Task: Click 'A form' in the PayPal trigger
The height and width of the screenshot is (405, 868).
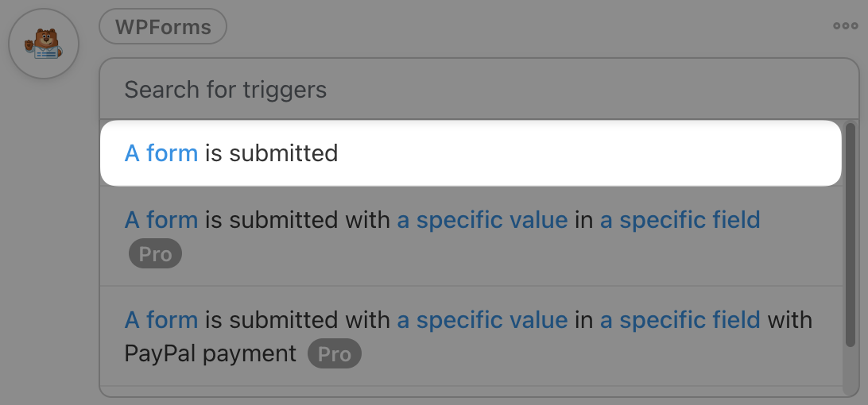Action: click(161, 320)
